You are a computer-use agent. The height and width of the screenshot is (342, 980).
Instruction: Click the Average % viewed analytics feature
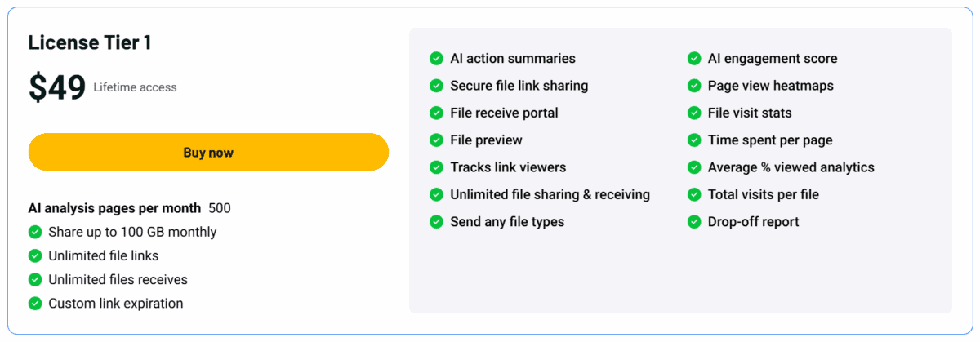click(x=791, y=167)
